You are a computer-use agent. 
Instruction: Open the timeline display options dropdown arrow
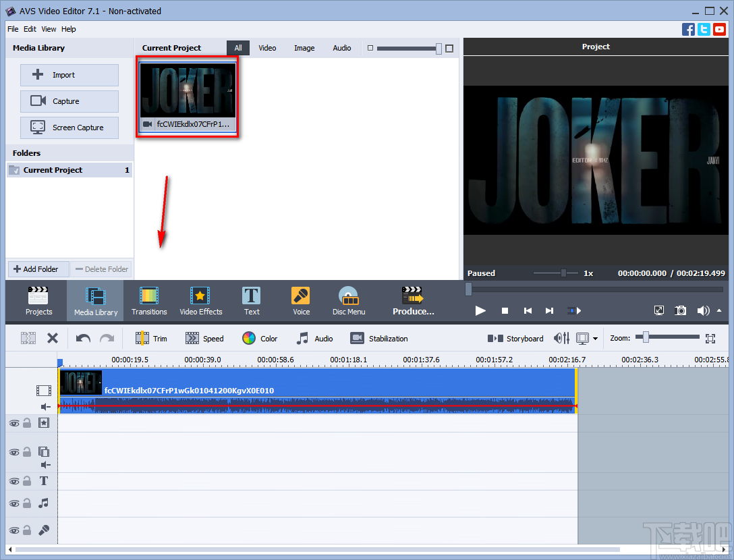pyautogui.click(x=596, y=339)
